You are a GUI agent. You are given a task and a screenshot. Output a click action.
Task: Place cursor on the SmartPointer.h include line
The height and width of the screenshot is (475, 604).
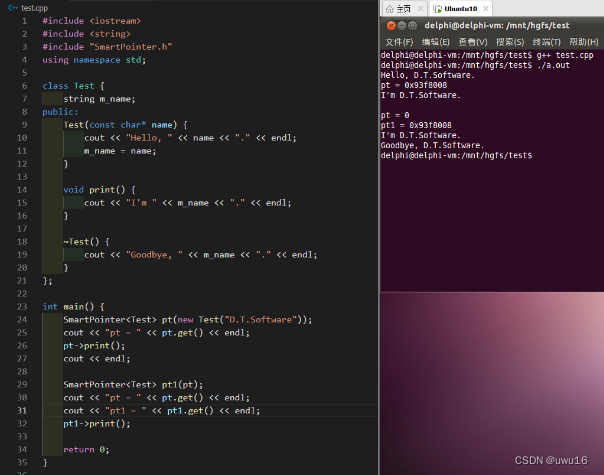[x=107, y=47]
